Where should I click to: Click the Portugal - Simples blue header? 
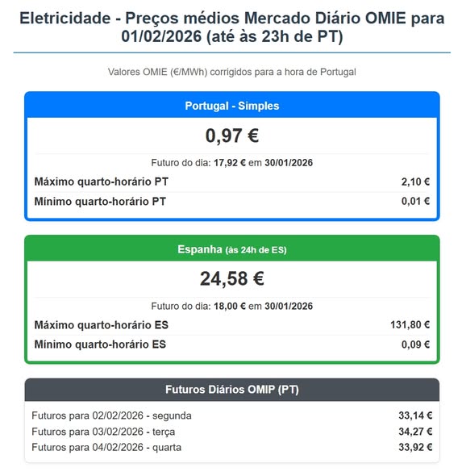(231, 106)
